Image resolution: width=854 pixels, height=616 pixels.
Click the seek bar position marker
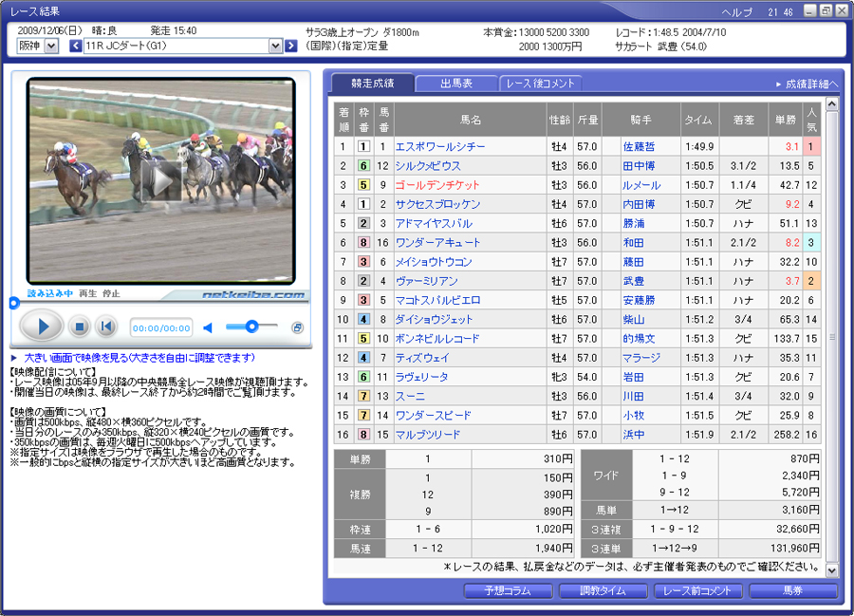[x=14, y=304]
